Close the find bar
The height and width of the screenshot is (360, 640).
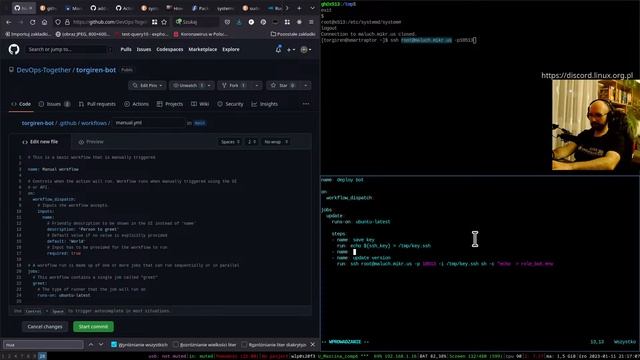coord(313,344)
